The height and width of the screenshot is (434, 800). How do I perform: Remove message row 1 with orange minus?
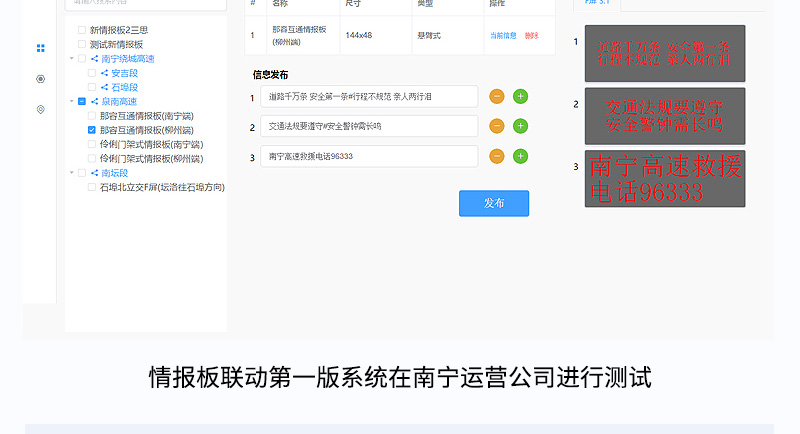click(x=497, y=97)
